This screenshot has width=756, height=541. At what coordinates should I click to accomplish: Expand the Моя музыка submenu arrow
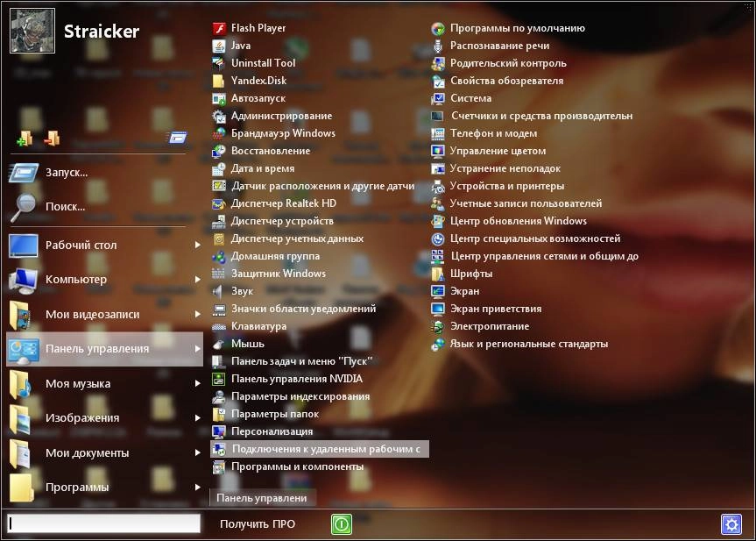click(197, 384)
